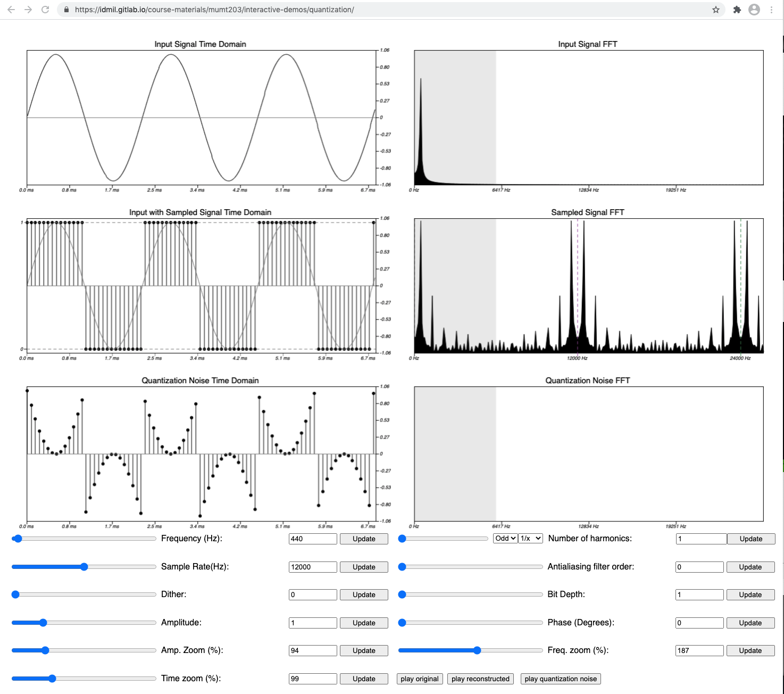Update the Antialiasing filter order
The width and height of the screenshot is (784, 694).
(750, 567)
